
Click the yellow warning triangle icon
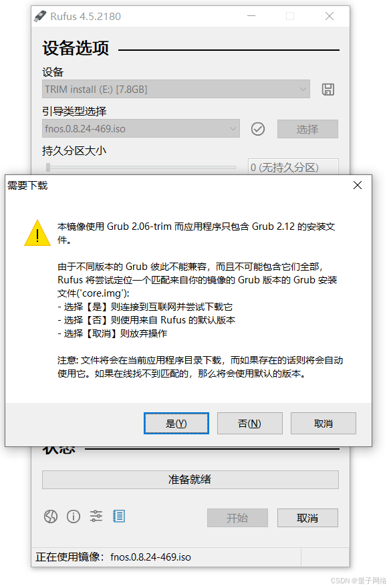coord(37,233)
